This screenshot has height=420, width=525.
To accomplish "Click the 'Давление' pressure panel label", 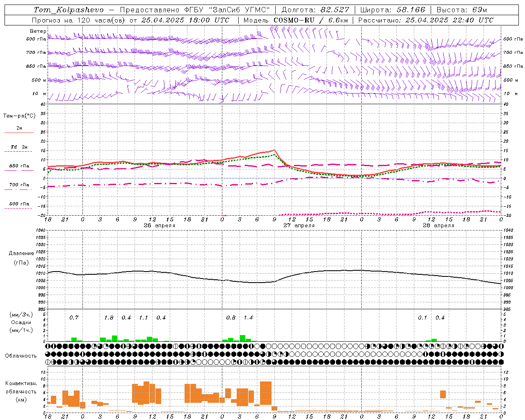I will click(21, 253).
